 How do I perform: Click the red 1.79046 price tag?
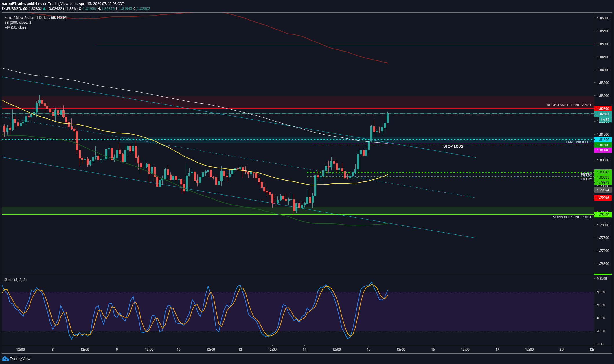[x=603, y=198]
